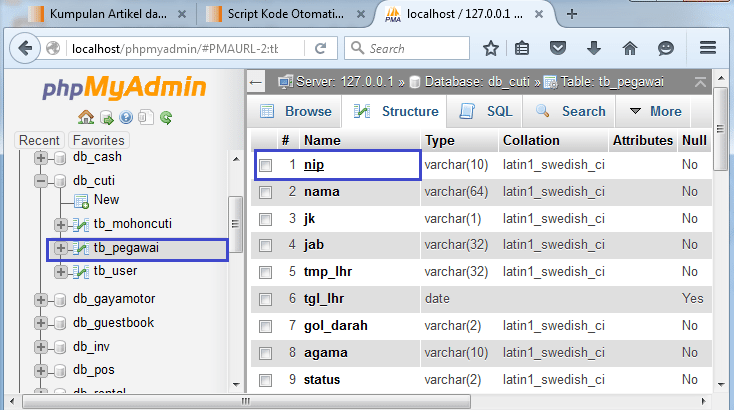Click the chat smiley icon in toolbar
Screen dimensions: 734x410
coord(666,48)
